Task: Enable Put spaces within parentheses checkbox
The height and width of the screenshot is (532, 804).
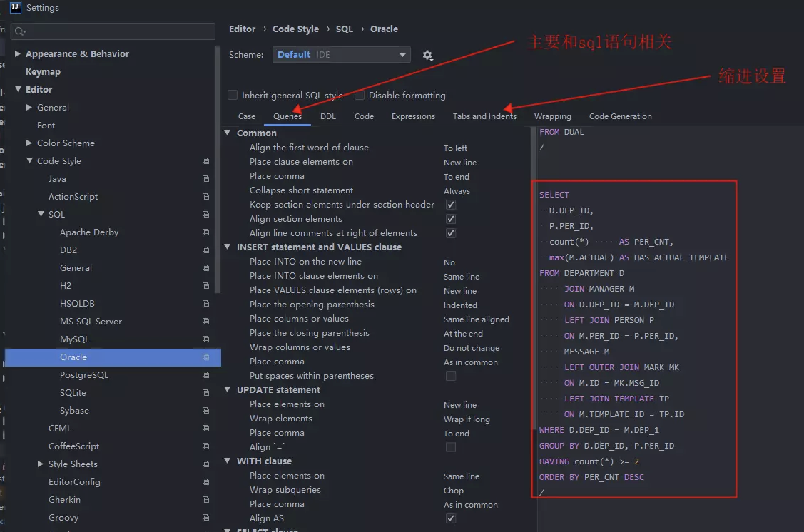Action: [451, 376]
